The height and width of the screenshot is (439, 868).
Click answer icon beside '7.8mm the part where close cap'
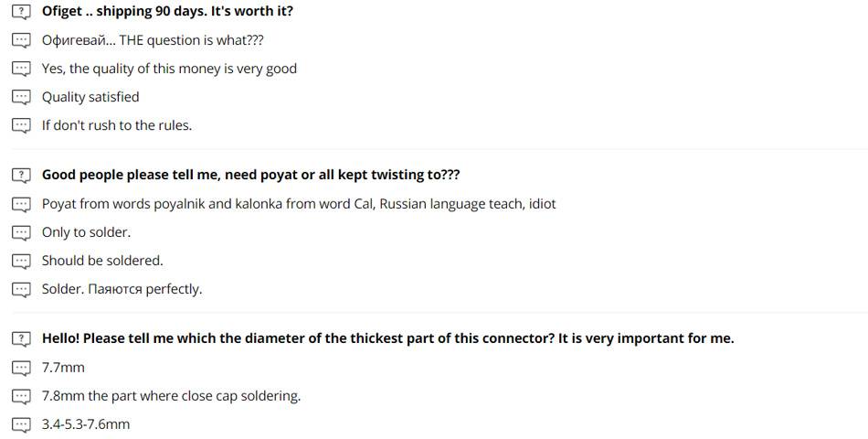[x=21, y=396]
